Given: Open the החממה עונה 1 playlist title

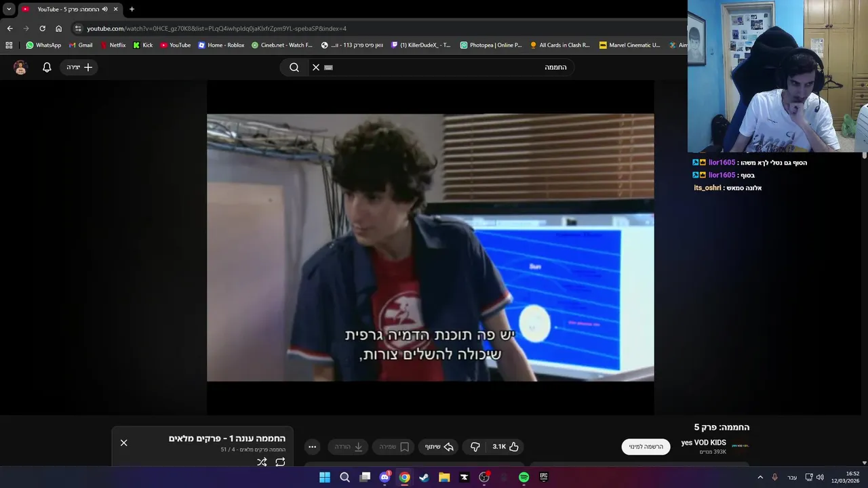Looking at the screenshot, I should [x=227, y=439].
